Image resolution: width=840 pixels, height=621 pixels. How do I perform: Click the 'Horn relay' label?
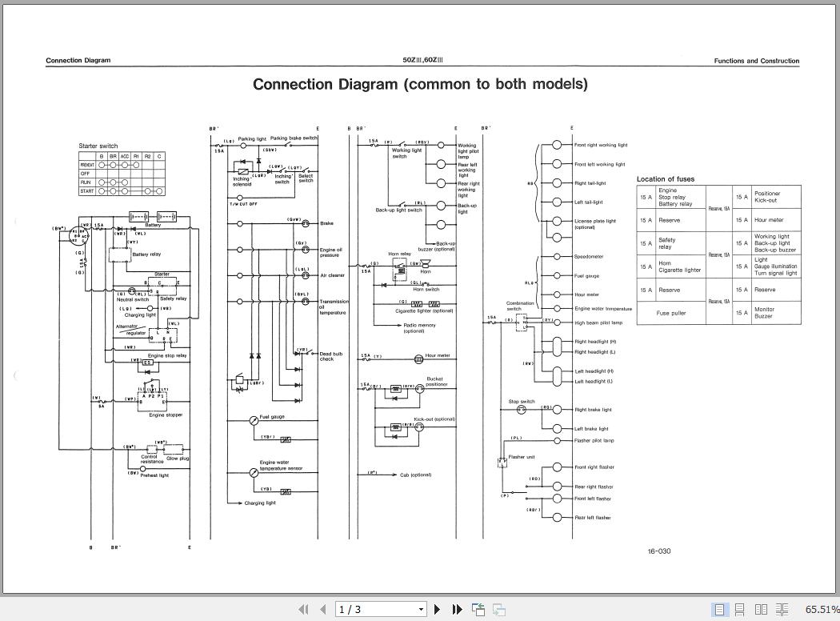tap(399, 254)
